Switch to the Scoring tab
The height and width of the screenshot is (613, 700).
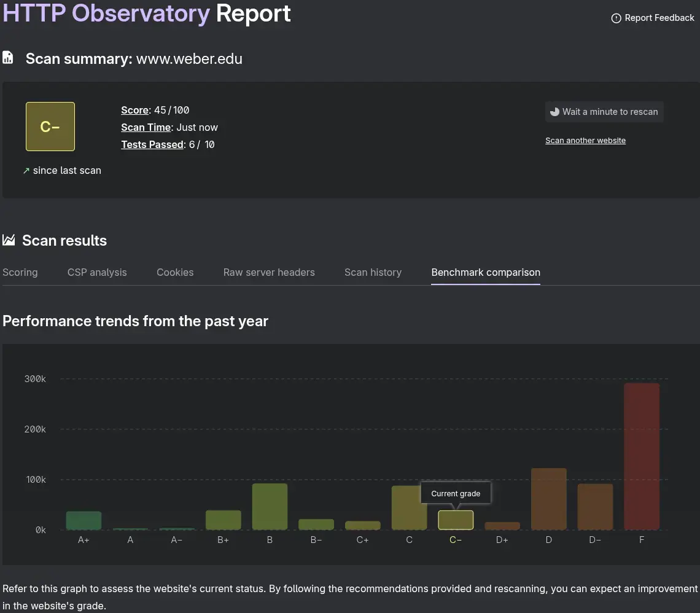[20, 272]
